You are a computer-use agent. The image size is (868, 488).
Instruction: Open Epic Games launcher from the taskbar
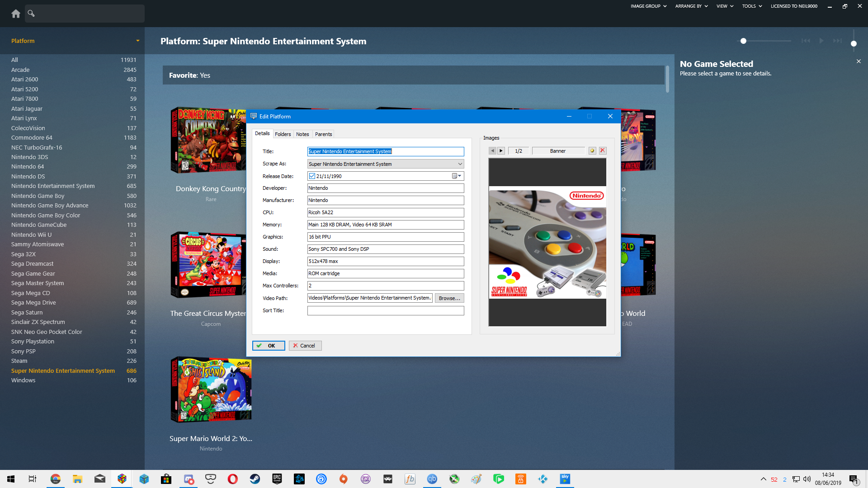click(277, 479)
